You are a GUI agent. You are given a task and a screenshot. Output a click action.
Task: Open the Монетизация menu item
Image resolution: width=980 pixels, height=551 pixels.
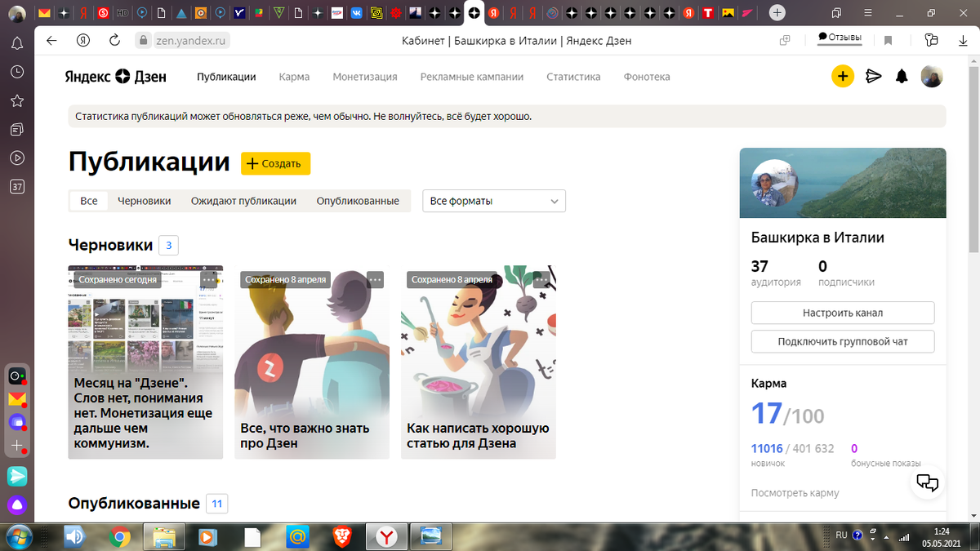tap(365, 77)
